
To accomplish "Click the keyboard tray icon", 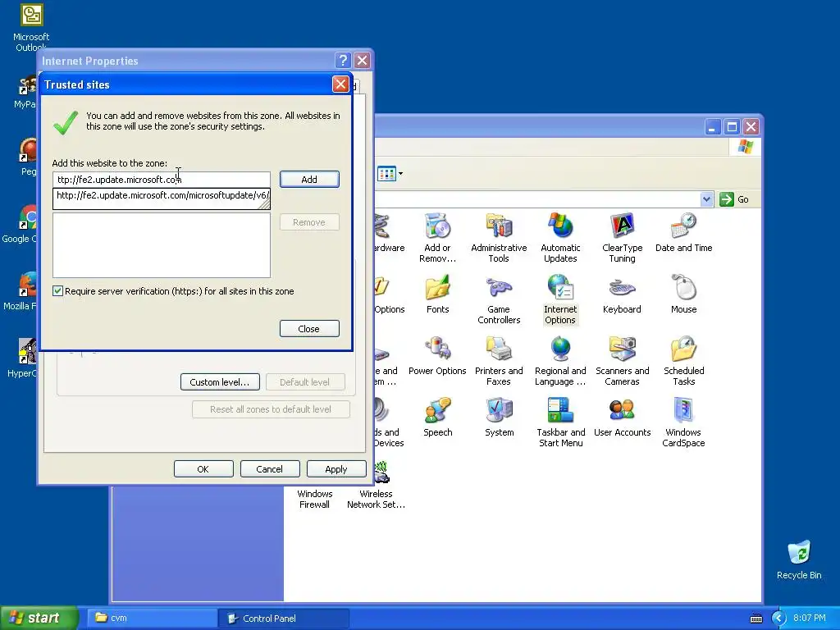I will coord(756,619).
